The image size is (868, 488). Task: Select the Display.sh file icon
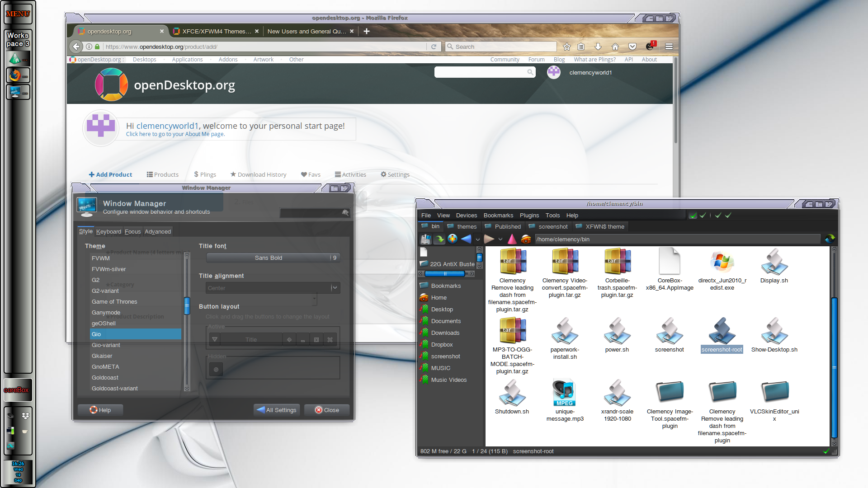pos(774,262)
